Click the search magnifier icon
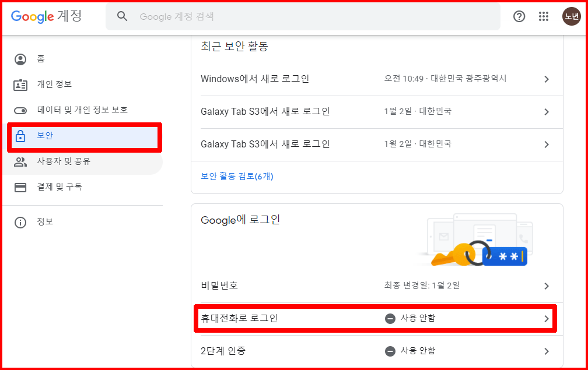This screenshot has width=588, height=370. [x=122, y=16]
